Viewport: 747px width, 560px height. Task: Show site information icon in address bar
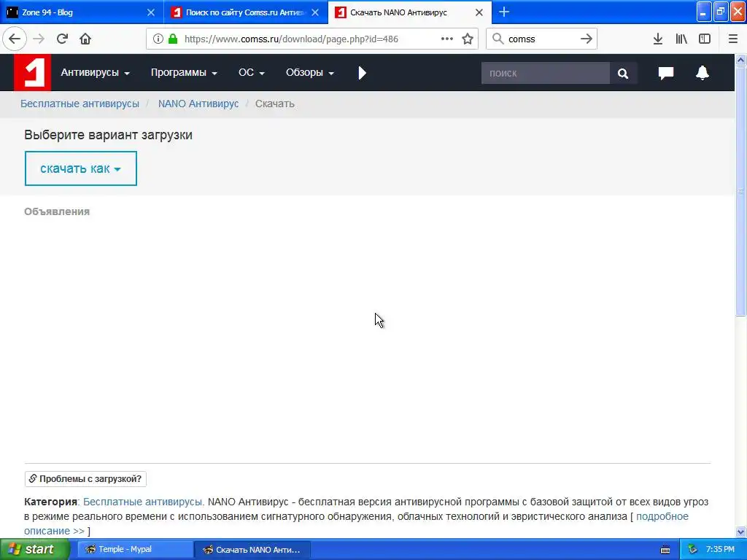(x=158, y=39)
